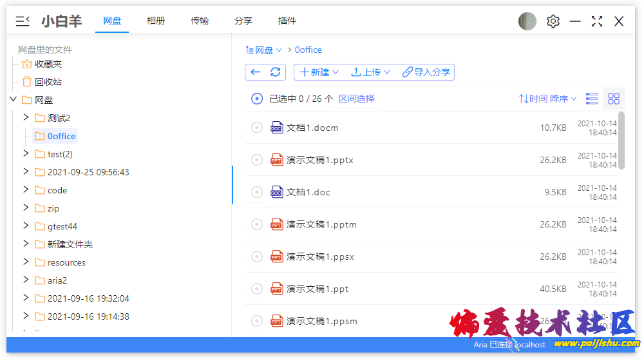
Task: Switch to grid view layout icon
Action: [614, 99]
